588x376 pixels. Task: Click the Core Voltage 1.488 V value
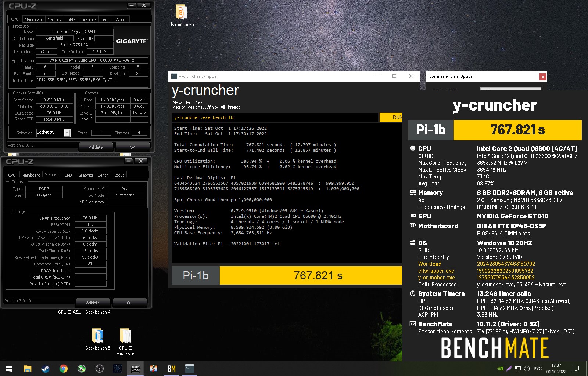100,52
